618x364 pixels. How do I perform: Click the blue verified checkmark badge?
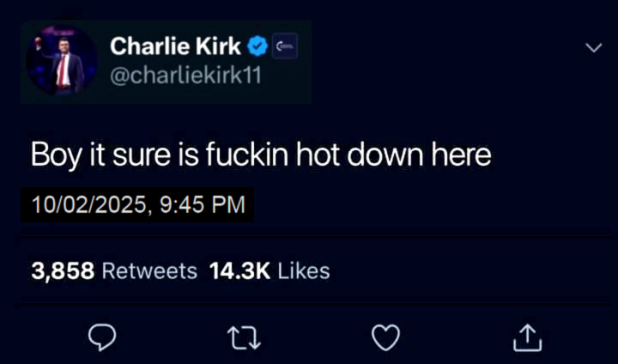[257, 46]
